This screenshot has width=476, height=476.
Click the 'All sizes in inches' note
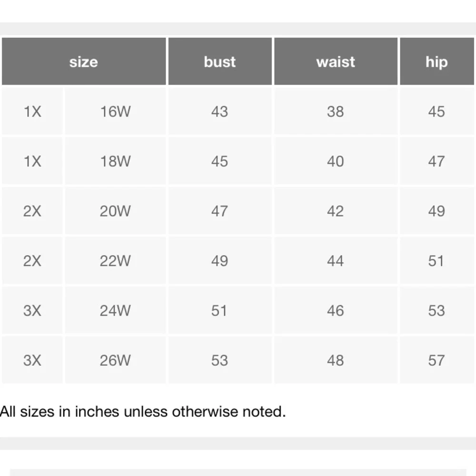coord(143,411)
